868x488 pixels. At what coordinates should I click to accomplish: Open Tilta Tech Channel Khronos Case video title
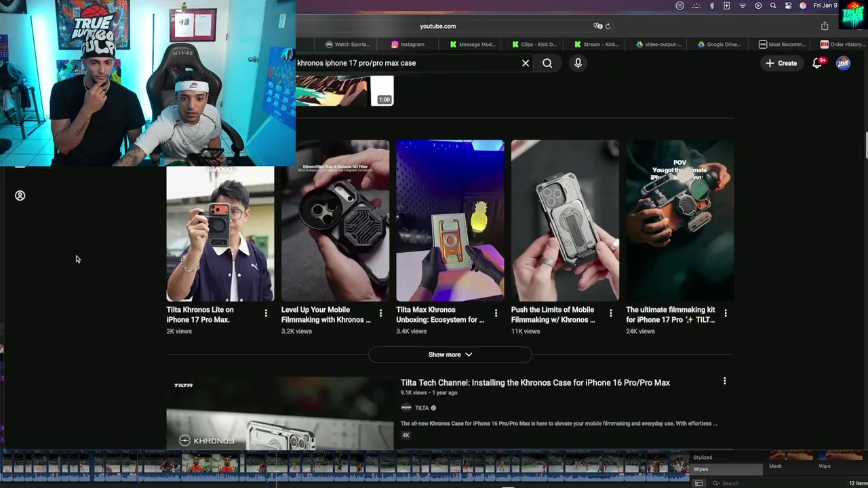coord(535,383)
